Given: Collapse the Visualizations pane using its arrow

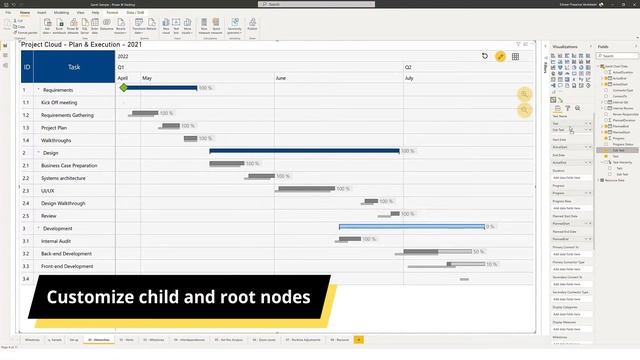Looking at the screenshot, I should click(x=591, y=47).
